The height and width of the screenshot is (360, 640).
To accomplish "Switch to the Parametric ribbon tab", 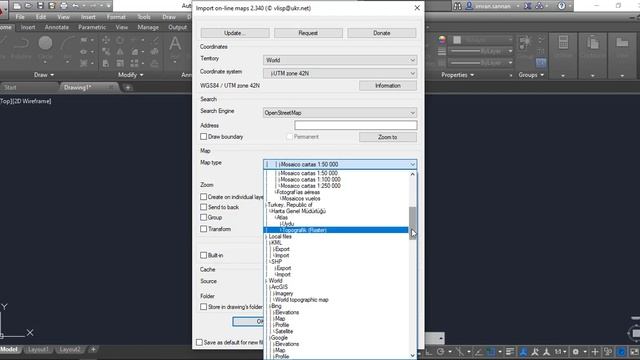I will pos(92,27).
